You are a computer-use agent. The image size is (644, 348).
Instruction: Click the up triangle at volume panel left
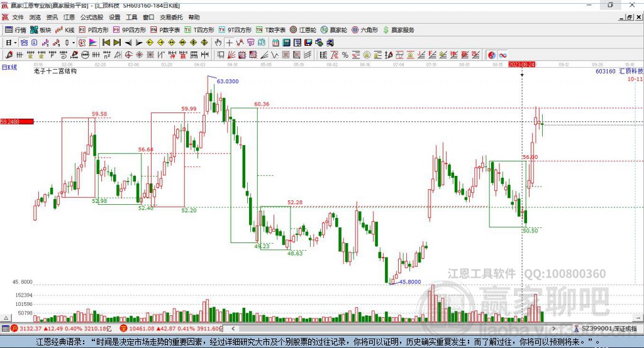coord(6,318)
